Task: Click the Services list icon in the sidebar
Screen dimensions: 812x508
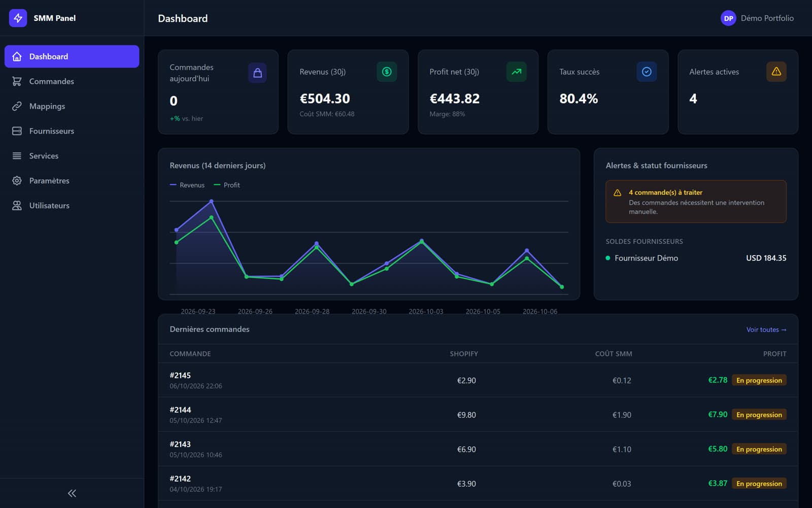Action: pyautogui.click(x=17, y=156)
